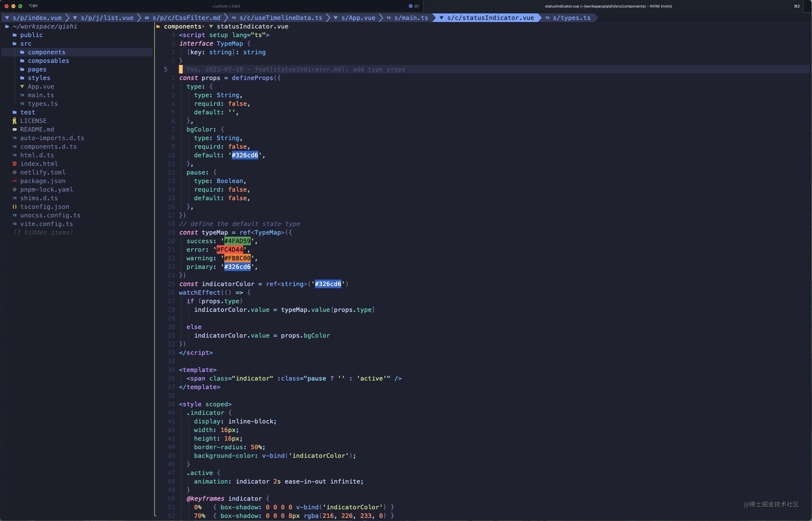The height and width of the screenshot is (521, 812).
Task: Click the #326cd6 highlight in bgColor default
Action: tap(245, 155)
